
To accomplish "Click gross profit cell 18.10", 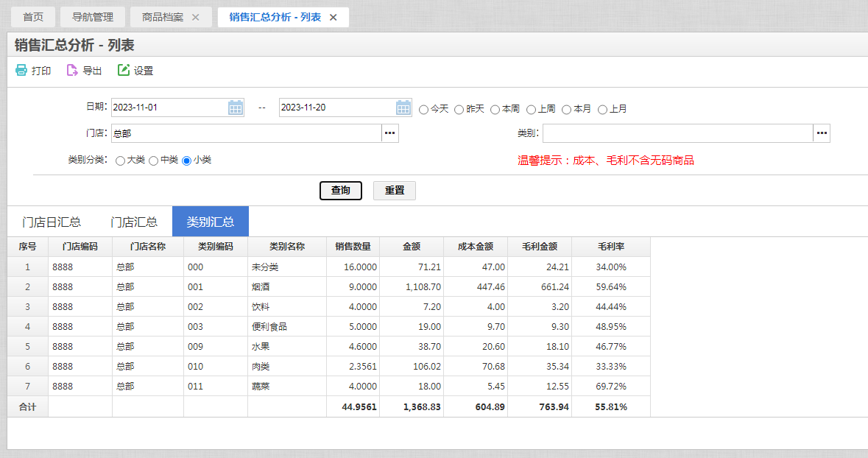I will tap(540, 347).
